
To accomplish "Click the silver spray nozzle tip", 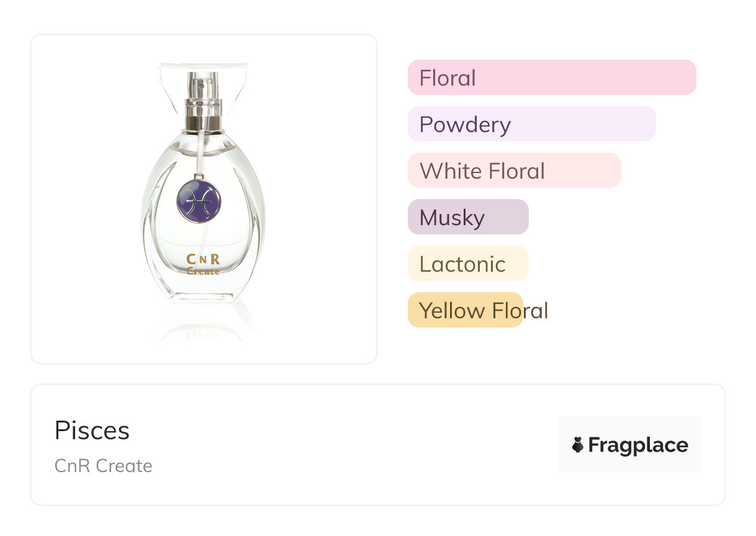I will pos(201,85).
